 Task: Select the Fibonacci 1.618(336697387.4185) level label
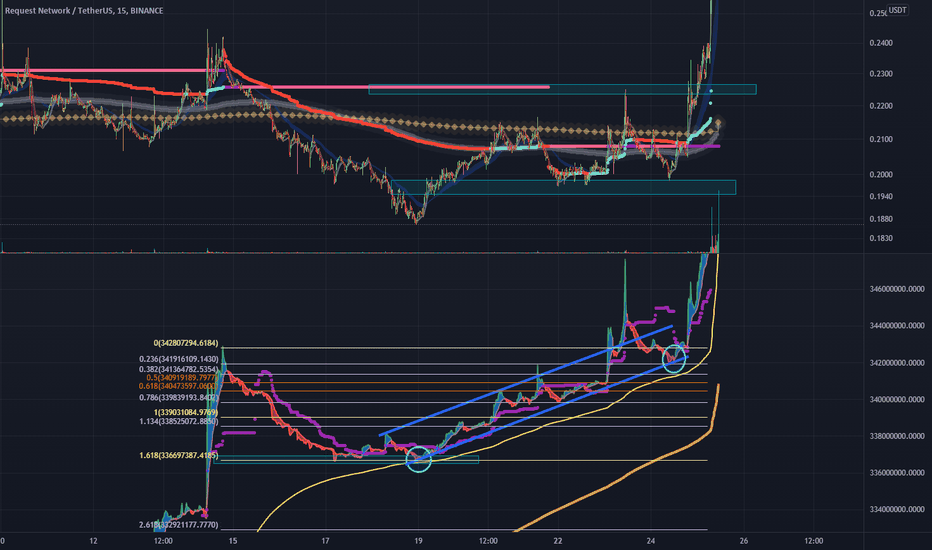(178, 455)
